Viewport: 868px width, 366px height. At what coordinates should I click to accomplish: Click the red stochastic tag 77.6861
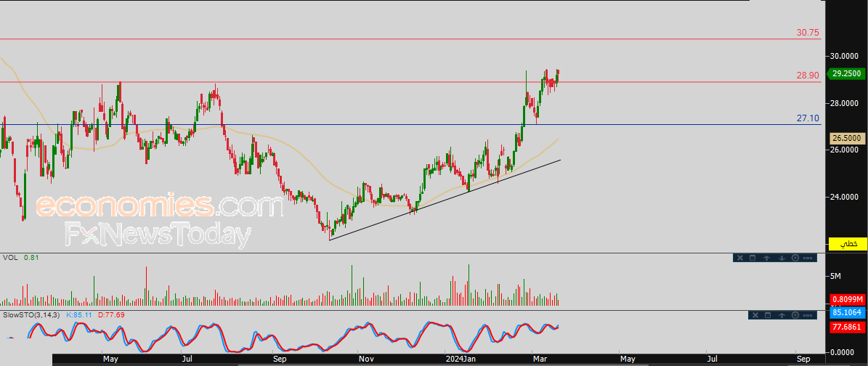click(x=848, y=328)
